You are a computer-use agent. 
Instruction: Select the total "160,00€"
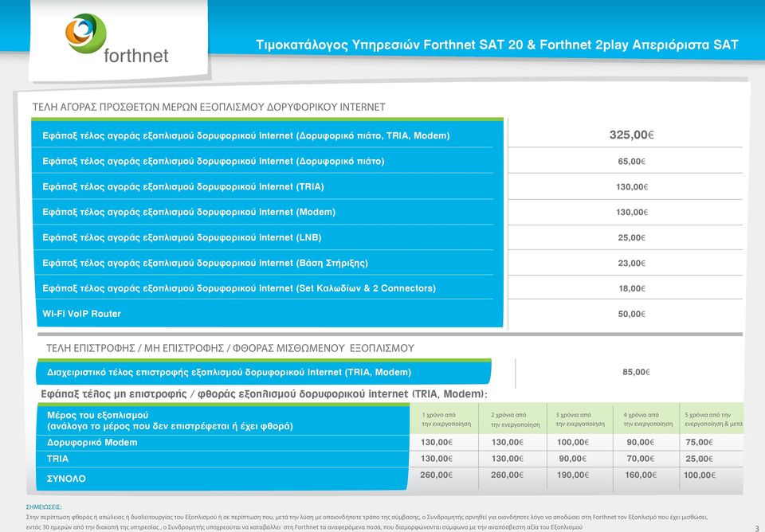(x=641, y=475)
